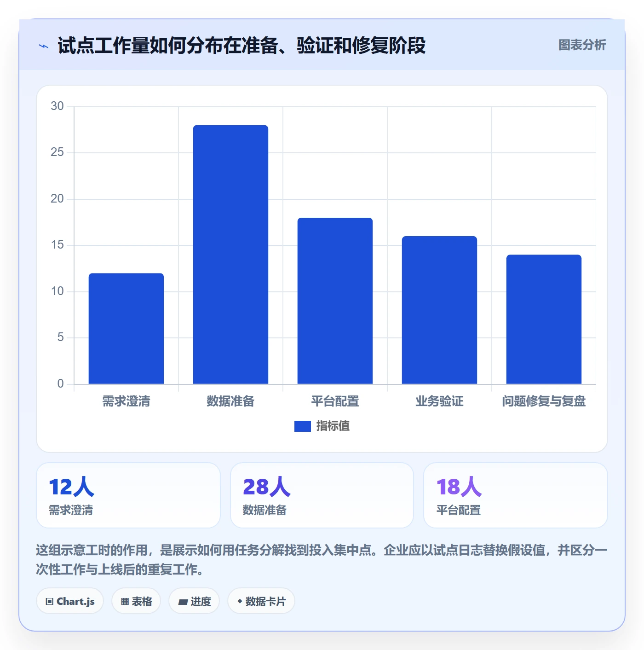This screenshot has height=650, width=644.
Task: Click the 平台配置 x-axis label
Action: 335,401
